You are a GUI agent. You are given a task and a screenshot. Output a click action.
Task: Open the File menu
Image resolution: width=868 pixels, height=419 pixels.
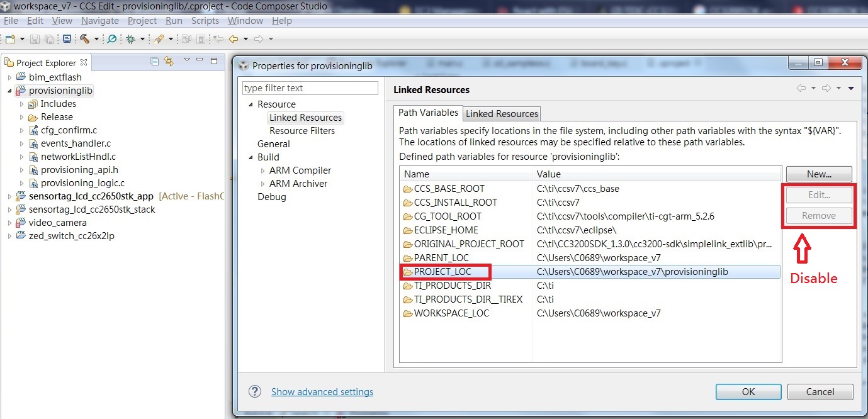11,21
